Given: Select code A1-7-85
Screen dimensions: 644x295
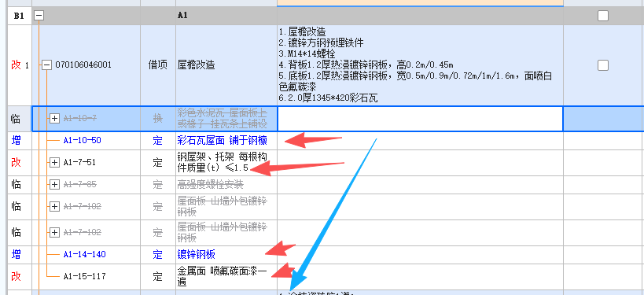Looking at the screenshot, I should [x=79, y=185].
